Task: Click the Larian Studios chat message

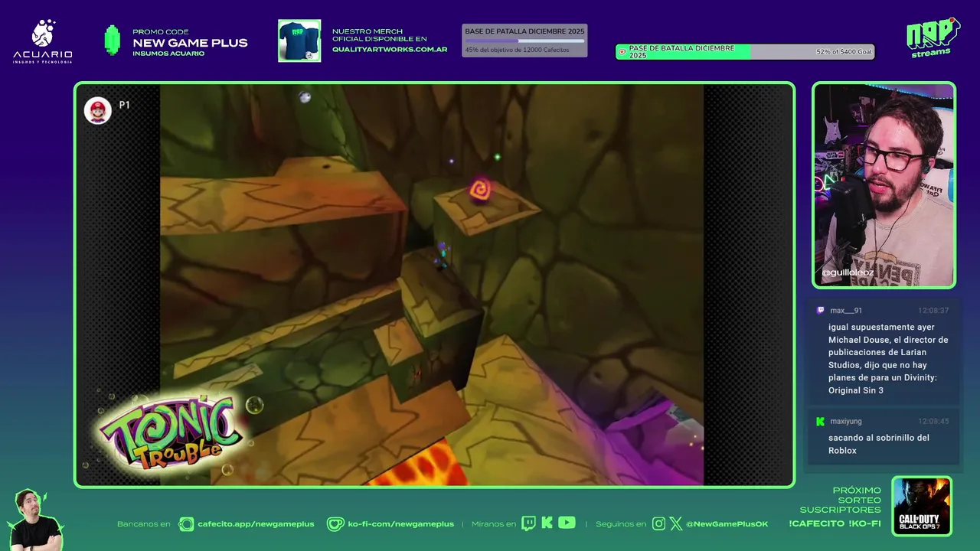Action: (888, 359)
